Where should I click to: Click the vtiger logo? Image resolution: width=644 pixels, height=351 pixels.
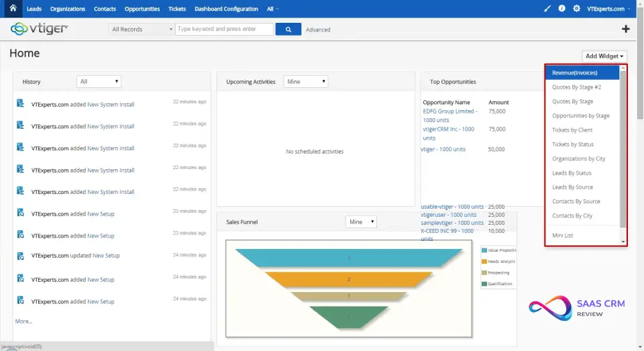click(39, 29)
